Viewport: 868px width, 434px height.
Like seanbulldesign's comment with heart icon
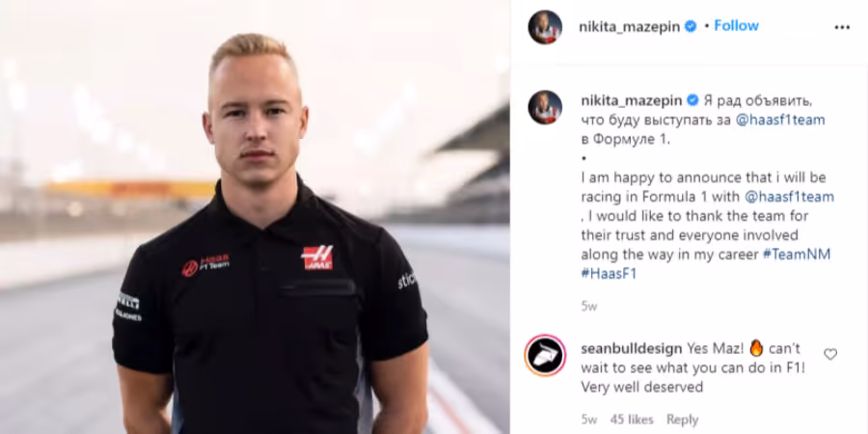pyautogui.click(x=830, y=354)
